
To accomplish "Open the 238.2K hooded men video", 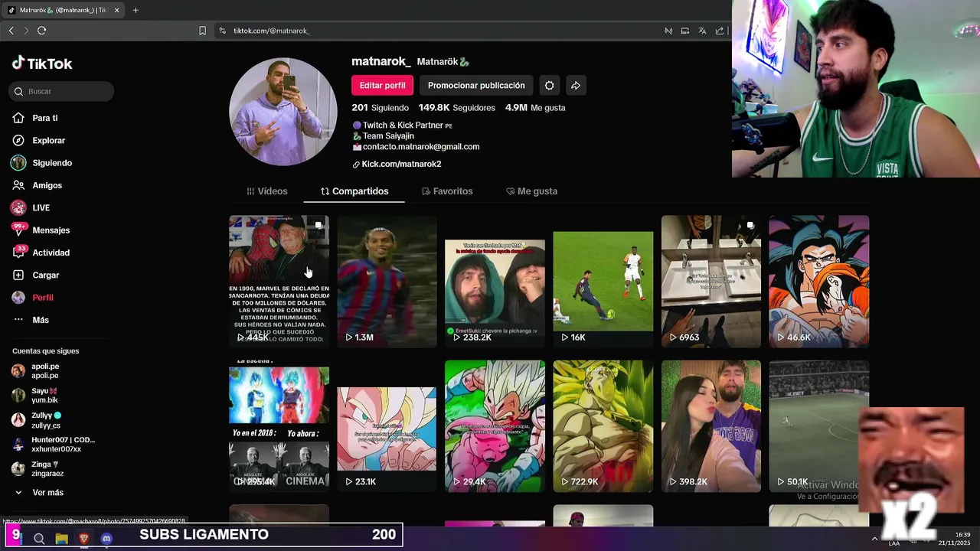I will tap(495, 282).
